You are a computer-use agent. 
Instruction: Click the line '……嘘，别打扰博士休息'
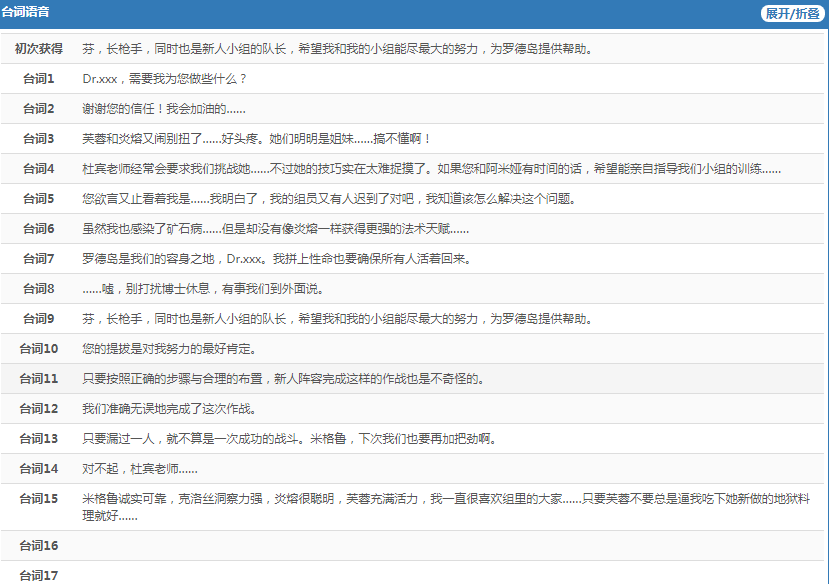tap(203, 289)
